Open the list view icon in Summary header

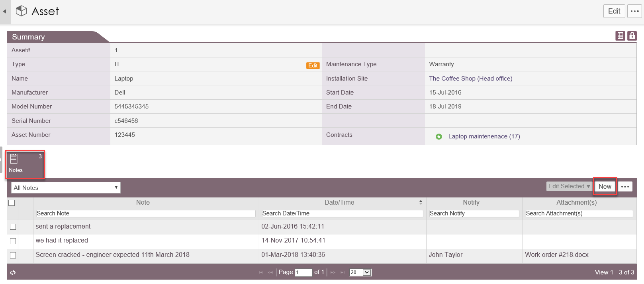point(620,36)
